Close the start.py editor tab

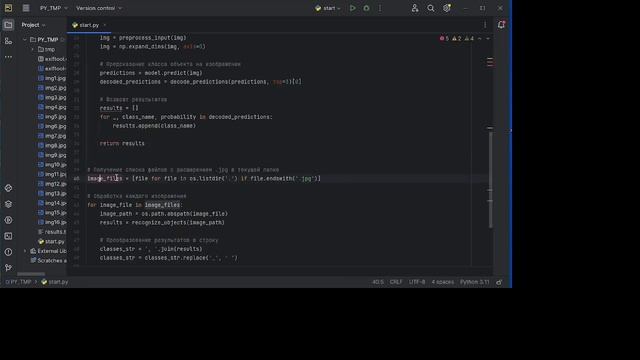[x=104, y=25]
